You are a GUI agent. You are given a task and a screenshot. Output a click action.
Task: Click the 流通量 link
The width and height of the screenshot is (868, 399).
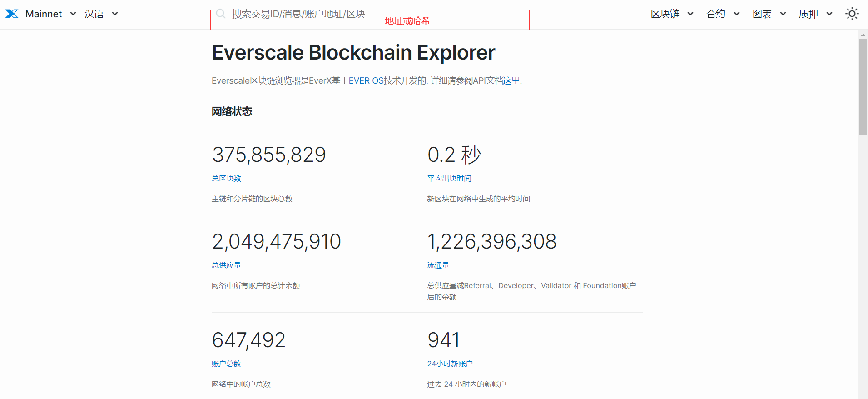coord(438,265)
